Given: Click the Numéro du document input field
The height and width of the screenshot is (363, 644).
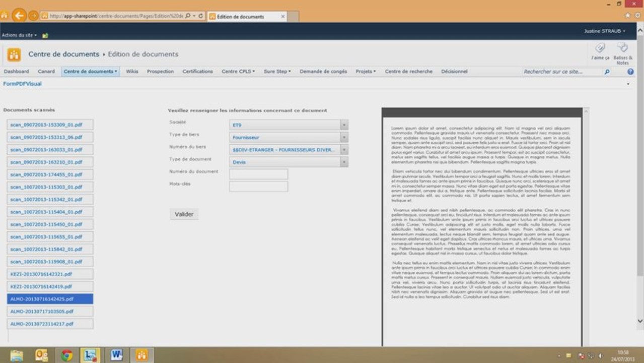Looking at the screenshot, I should click(x=259, y=174).
